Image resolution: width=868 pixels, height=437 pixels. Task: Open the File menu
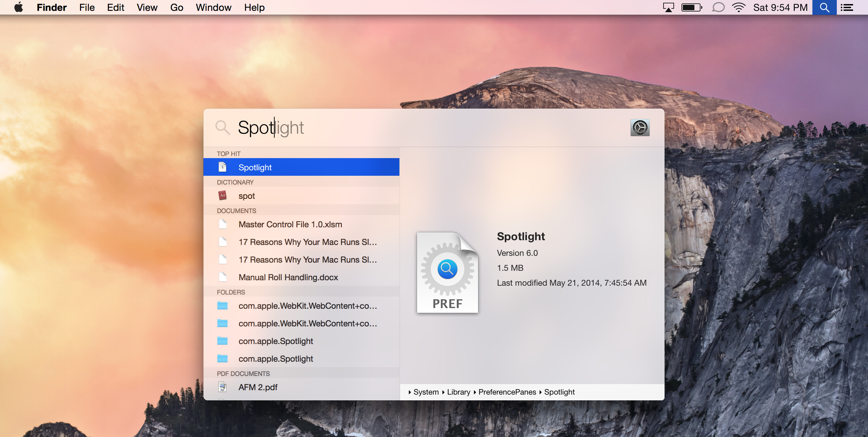point(87,7)
